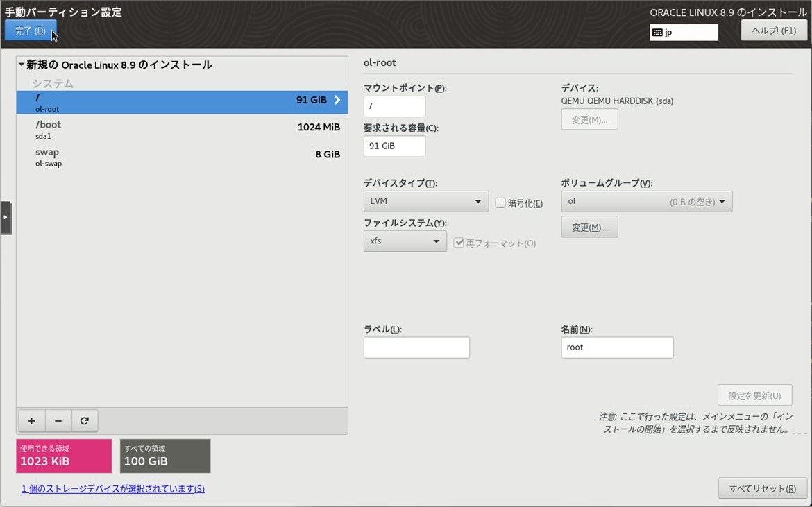Click the 完了 button
This screenshot has width=812, height=507.
pos(31,31)
